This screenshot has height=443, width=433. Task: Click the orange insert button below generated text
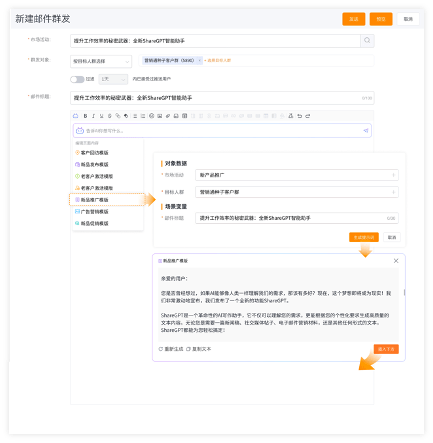pos(386,349)
